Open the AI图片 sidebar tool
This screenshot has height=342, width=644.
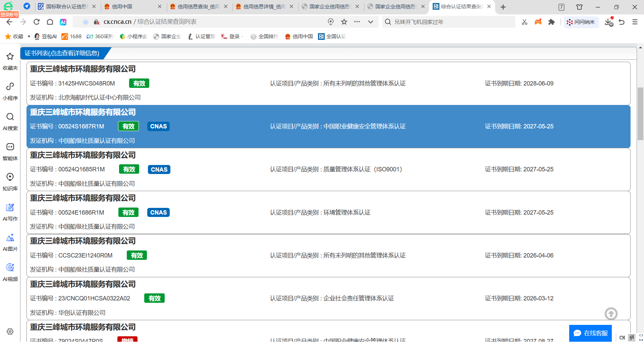click(x=10, y=241)
